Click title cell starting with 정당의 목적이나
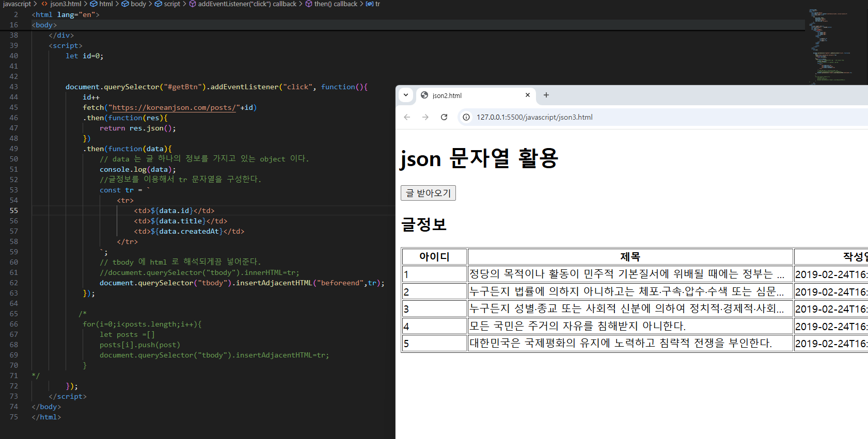This screenshot has width=868, height=439. click(x=630, y=274)
